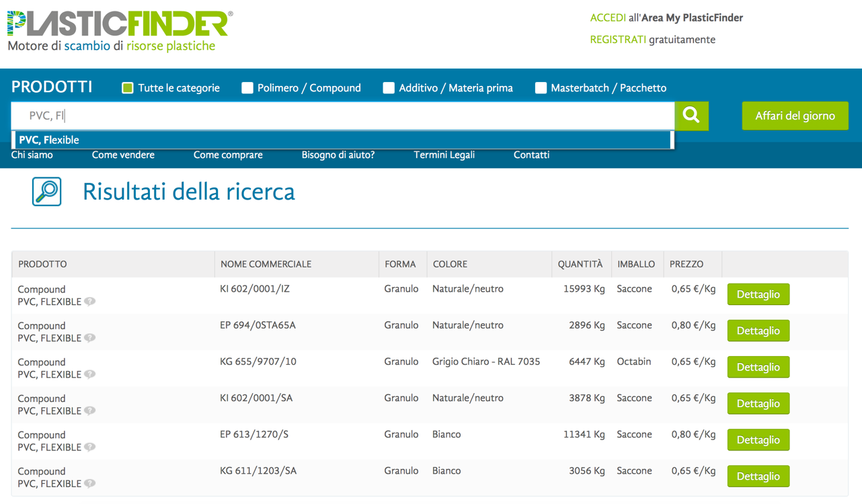Image resolution: width=862 pixels, height=504 pixels.
Task: Open the Termini Legali menu item
Action: coord(444,155)
